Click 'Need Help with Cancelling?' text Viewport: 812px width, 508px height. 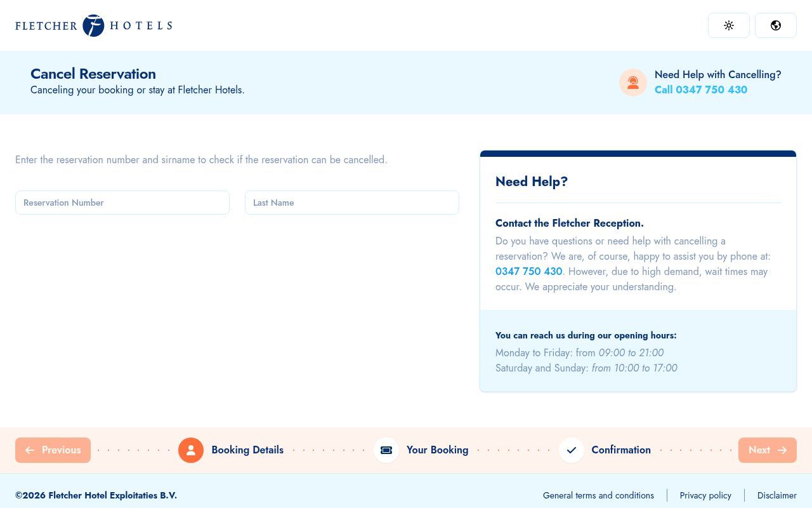point(718,74)
